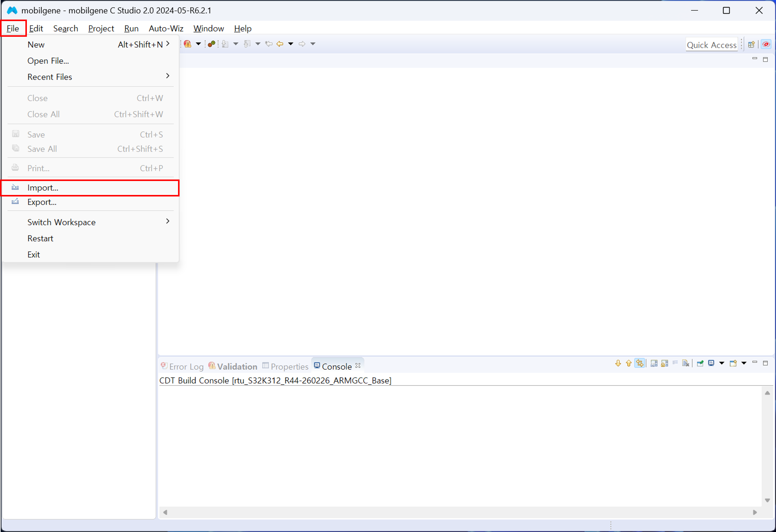
Task: Click the yellow Back navigation arrow
Action: point(280,44)
